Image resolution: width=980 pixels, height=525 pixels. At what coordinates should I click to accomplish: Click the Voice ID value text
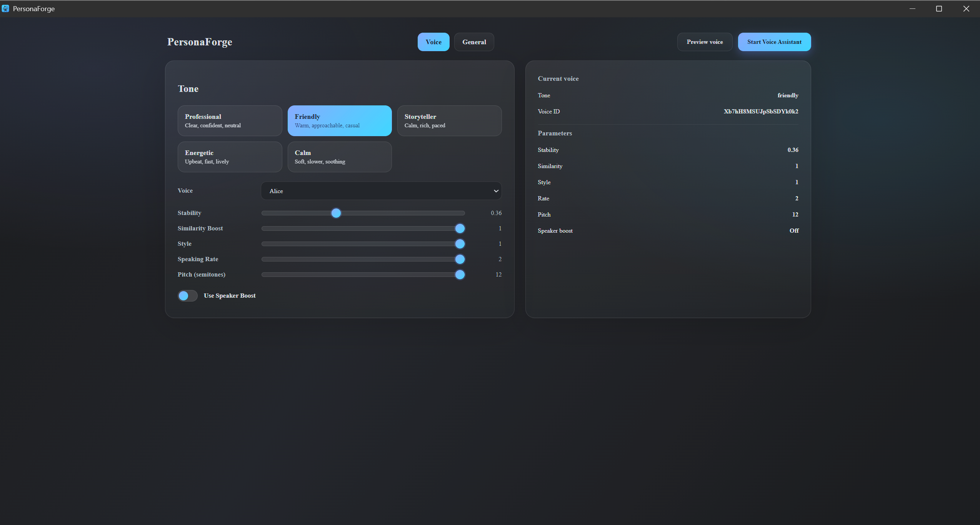coord(760,112)
